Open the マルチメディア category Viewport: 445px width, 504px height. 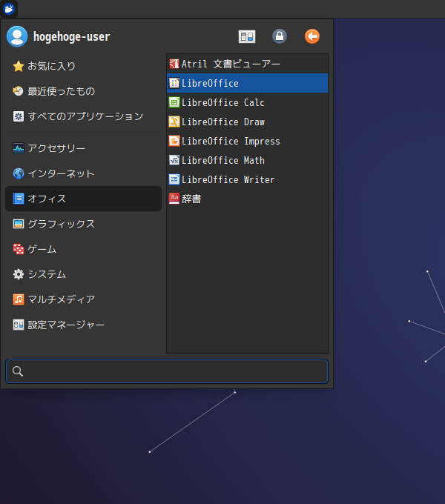pos(83,299)
